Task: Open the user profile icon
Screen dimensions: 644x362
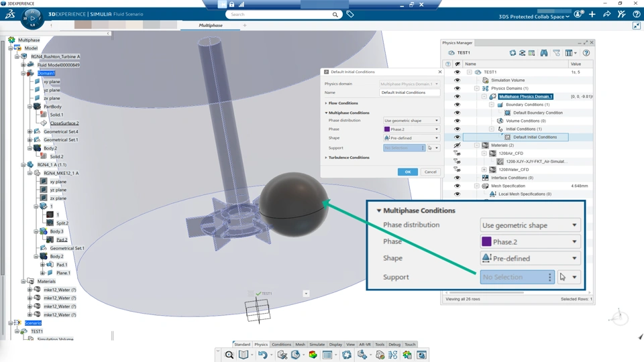Action: point(579,14)
